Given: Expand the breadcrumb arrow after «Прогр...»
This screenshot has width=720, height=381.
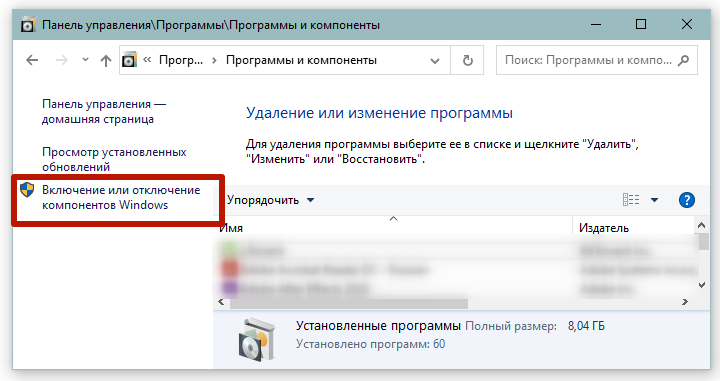Looking at the screenshot, I should pos(214,60).
